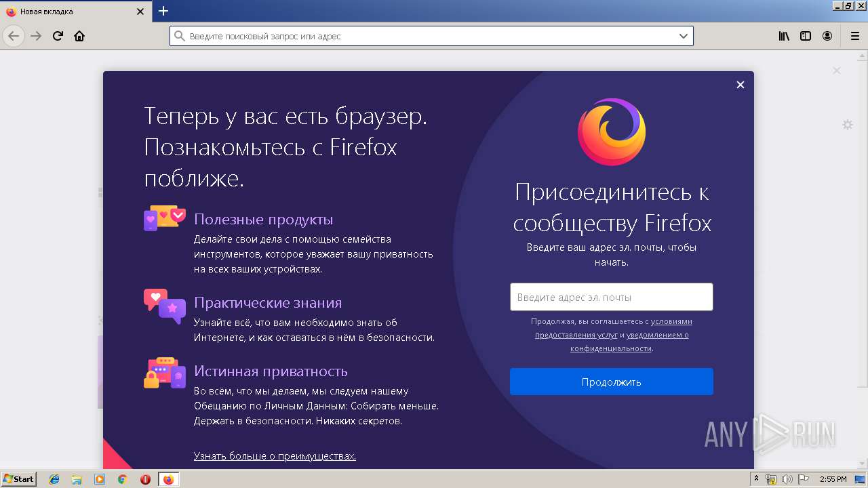
Task: Open the уведомлением о конфиденциальности link
Action: [x=629, y=342]
